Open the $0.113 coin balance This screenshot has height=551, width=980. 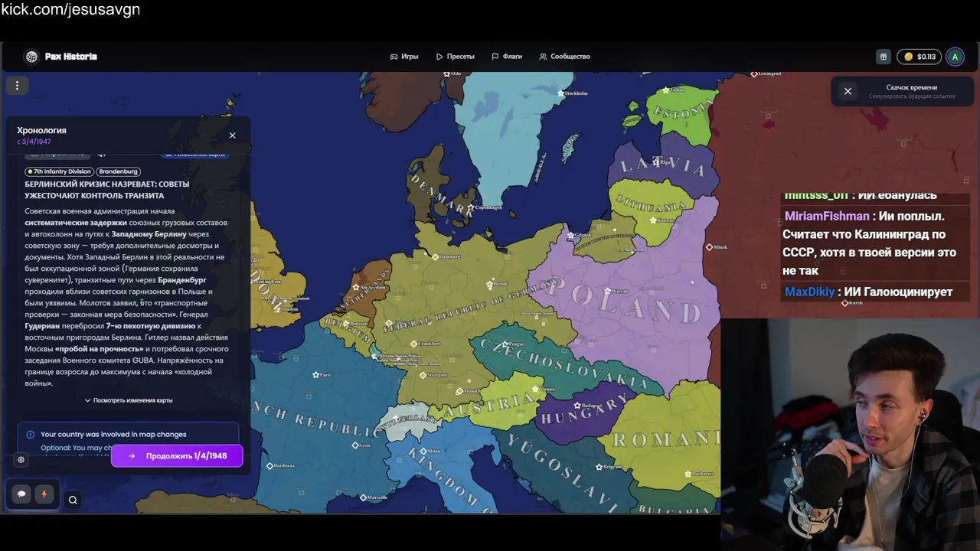click(920, 57)
